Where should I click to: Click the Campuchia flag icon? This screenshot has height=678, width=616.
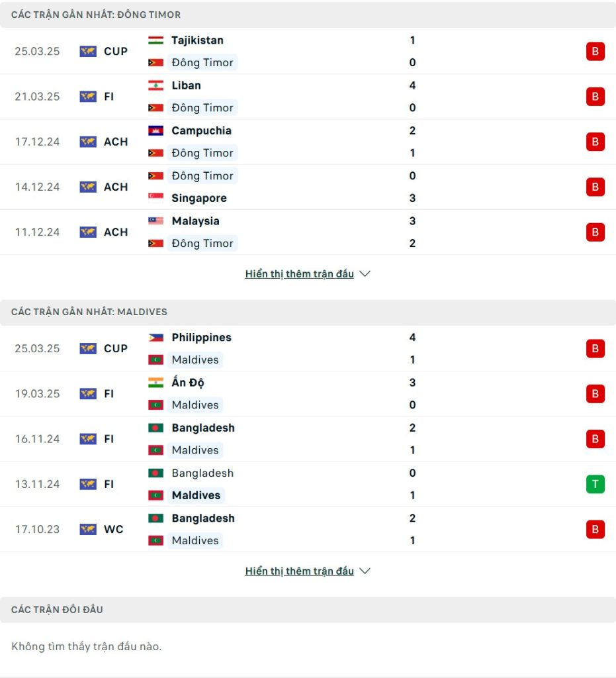click(155, 130)
